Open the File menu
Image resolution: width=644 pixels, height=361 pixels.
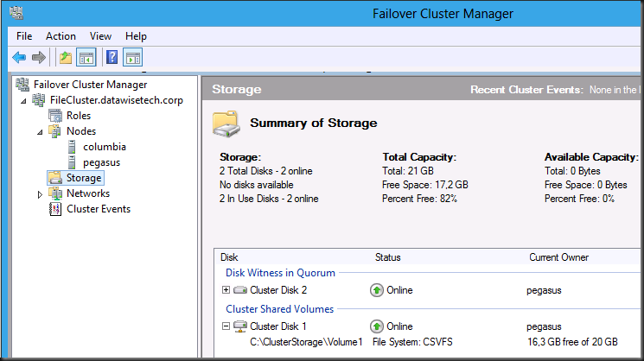24,36
